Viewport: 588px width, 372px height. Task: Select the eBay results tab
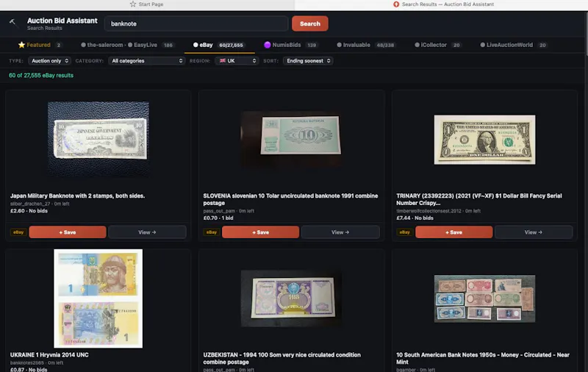[219, 45]
